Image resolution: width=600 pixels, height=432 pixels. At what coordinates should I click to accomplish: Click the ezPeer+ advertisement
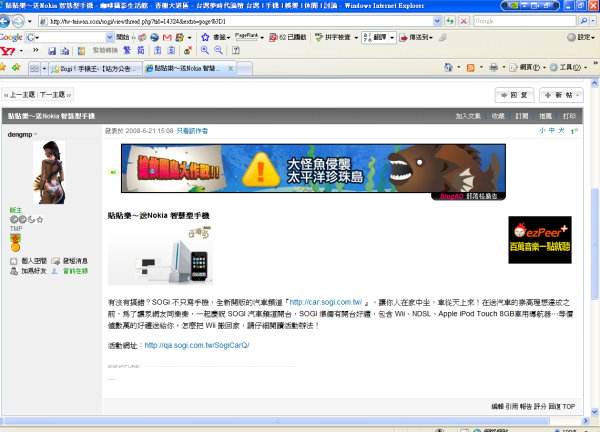540,240
